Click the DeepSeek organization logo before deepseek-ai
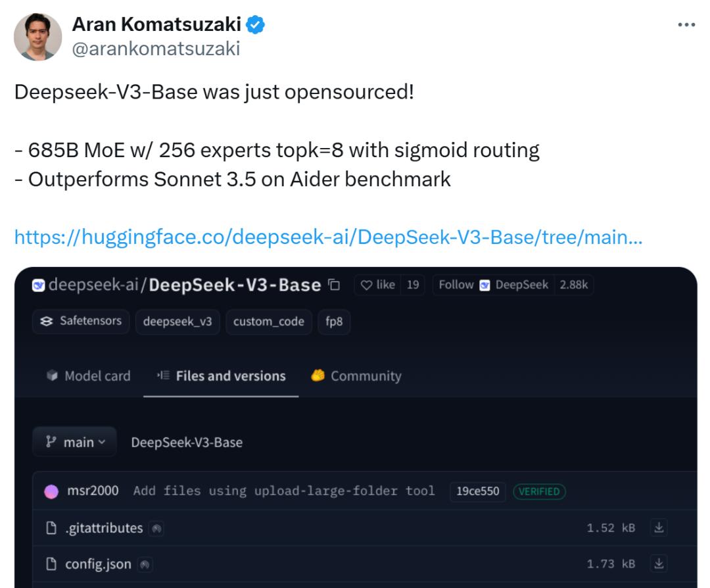The width and height of the screenshot is (710, 588). point(39,285)
